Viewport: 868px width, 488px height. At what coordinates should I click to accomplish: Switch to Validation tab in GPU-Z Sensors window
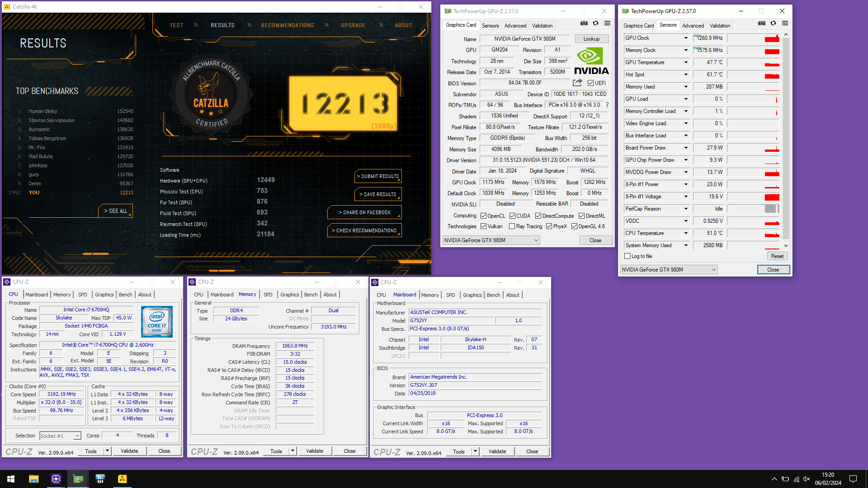click(720, 26)
